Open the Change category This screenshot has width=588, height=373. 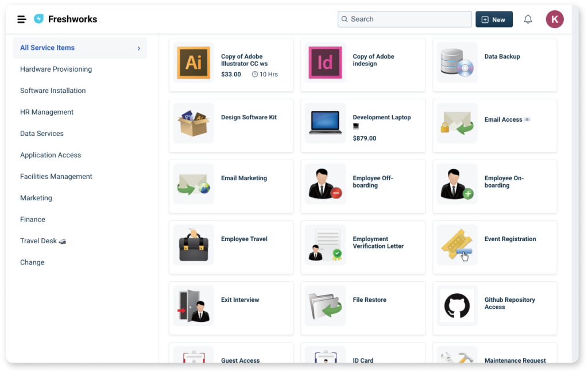(32, 262)
